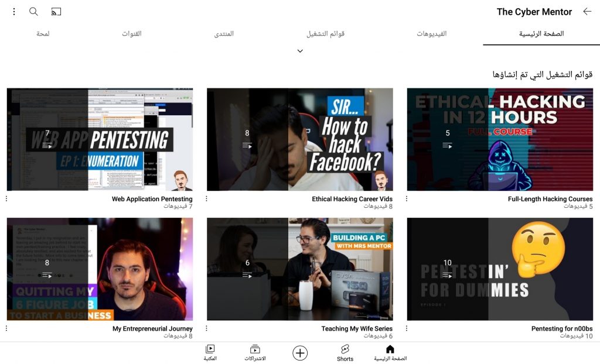Expand the chevron below the channel tabs
Image resolution: width=600 pixels, height=364 pixels.
[x=300, y=51]
